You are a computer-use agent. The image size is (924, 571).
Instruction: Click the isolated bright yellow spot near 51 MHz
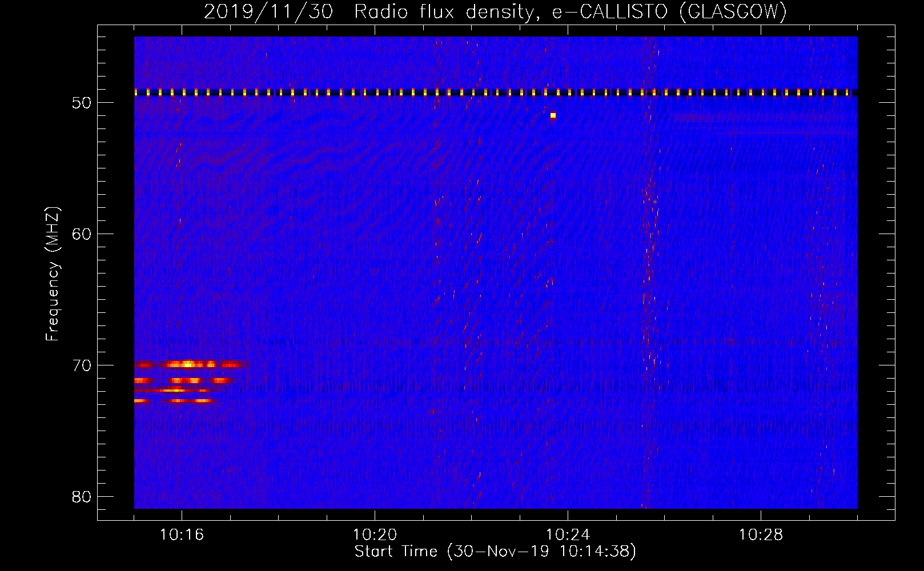553,115
